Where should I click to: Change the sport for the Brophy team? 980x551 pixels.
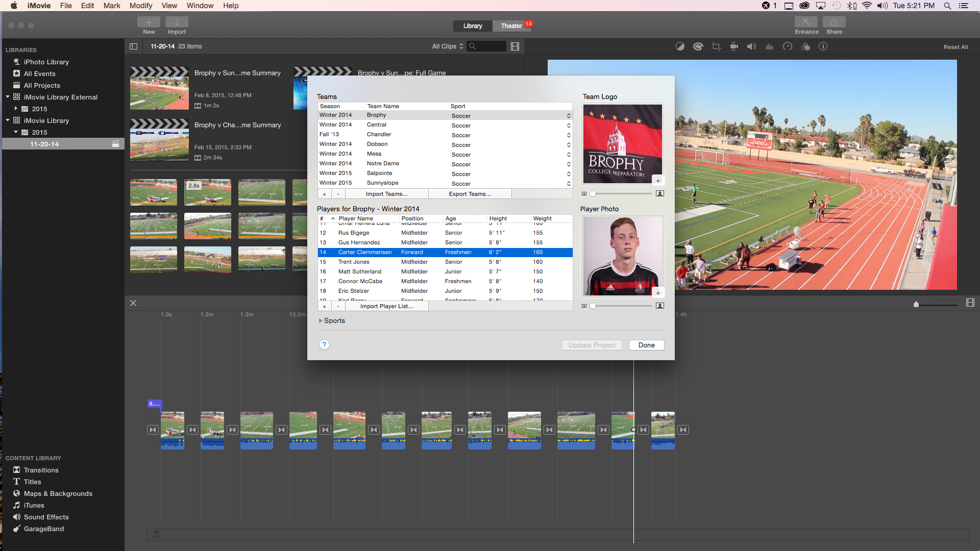click(x=568, y=115)
